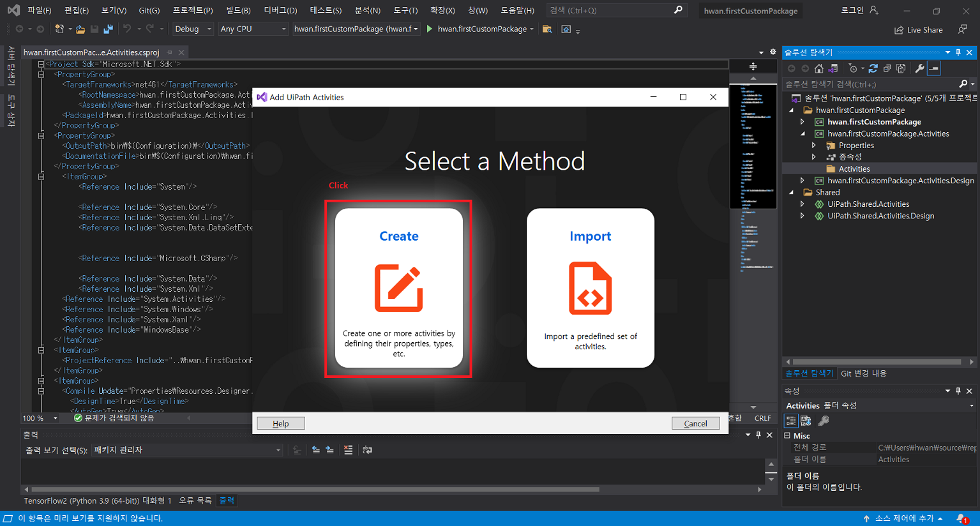Viewport: 980px width, 526px height.
Task: Open the 파일(F) menu
Action: click(39, 10)
